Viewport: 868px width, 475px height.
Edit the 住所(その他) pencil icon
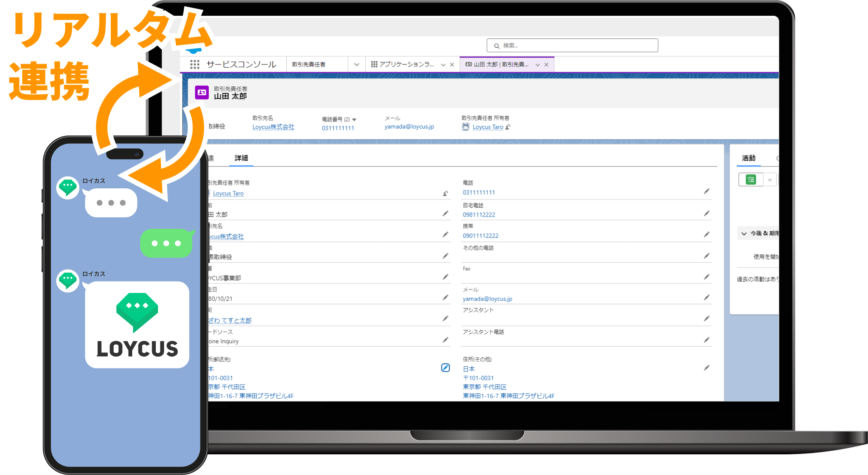click(707, 368)
